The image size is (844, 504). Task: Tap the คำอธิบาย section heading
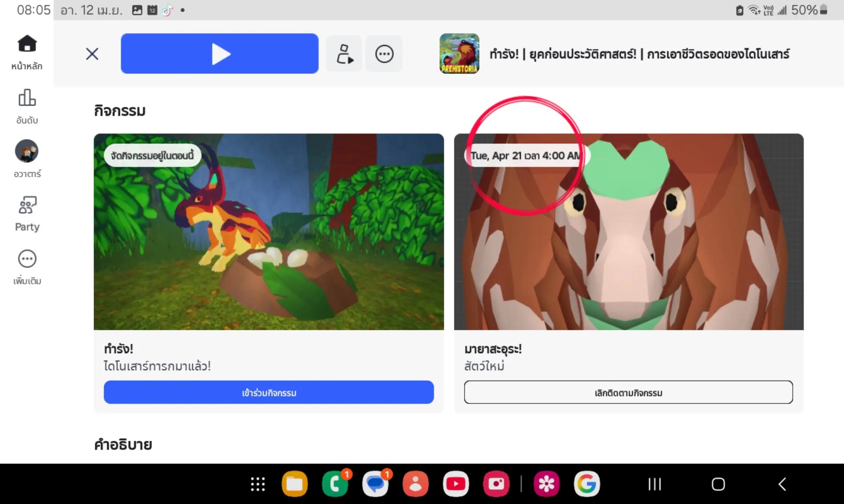pos(123,445)
